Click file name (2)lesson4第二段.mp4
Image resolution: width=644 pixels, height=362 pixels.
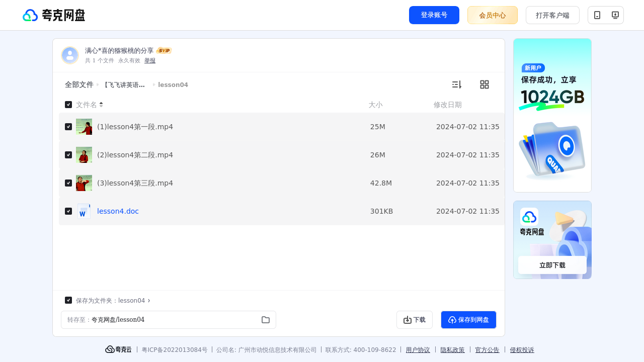pyautogui.click(x=135, y=155)
